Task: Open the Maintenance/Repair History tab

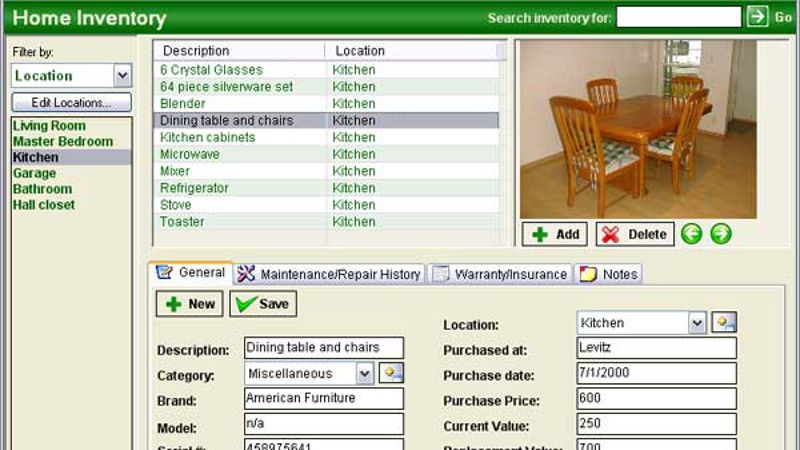Action: [x=330, y=274]
